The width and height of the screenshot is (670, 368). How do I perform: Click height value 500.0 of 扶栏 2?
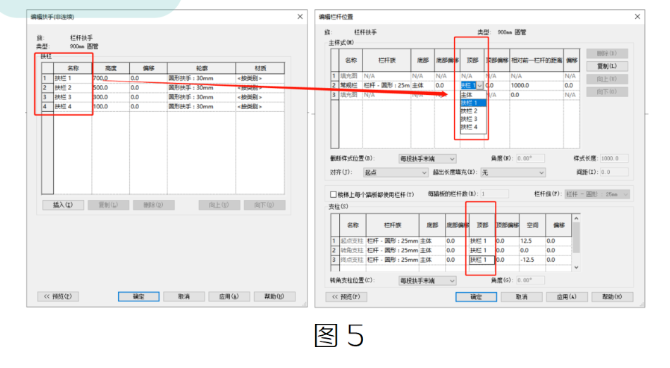point(111,88)
